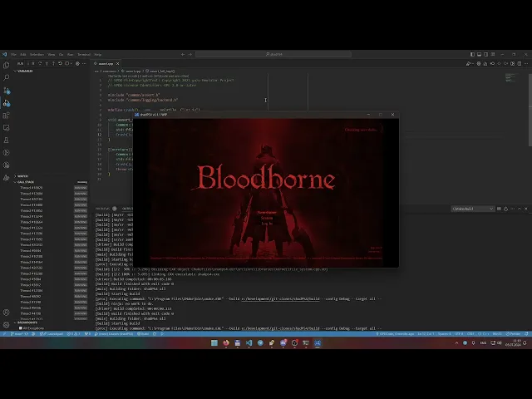
Task: Open the File menu
Action: point(13,54)
